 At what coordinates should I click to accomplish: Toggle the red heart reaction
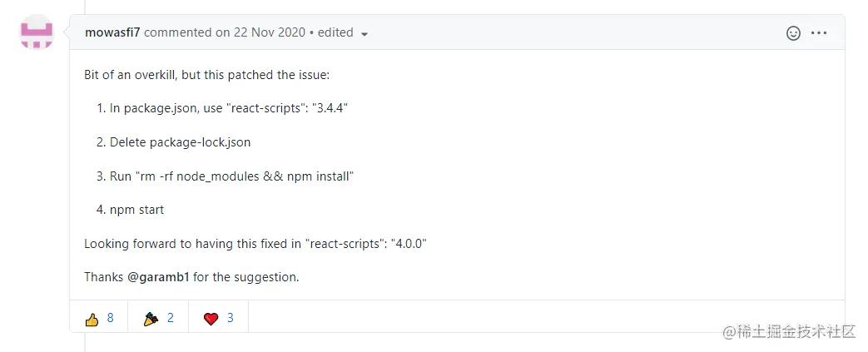219,318
